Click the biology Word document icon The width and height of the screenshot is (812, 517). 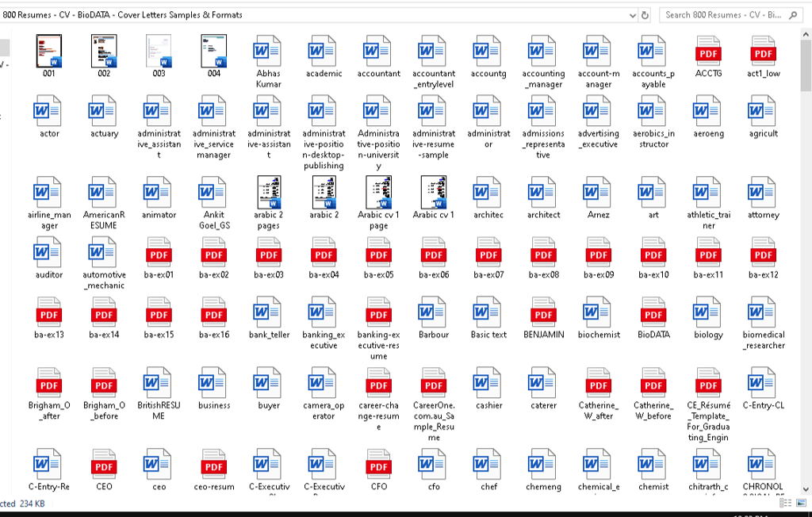tap(707, 312)
